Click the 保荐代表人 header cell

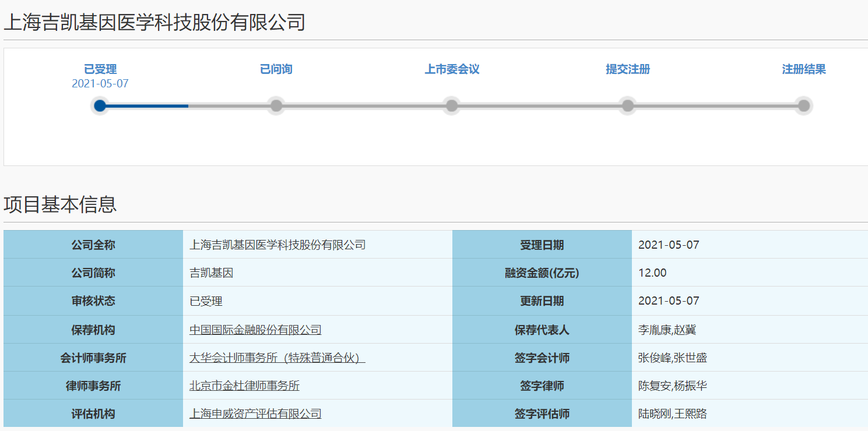tap(542, 330)
